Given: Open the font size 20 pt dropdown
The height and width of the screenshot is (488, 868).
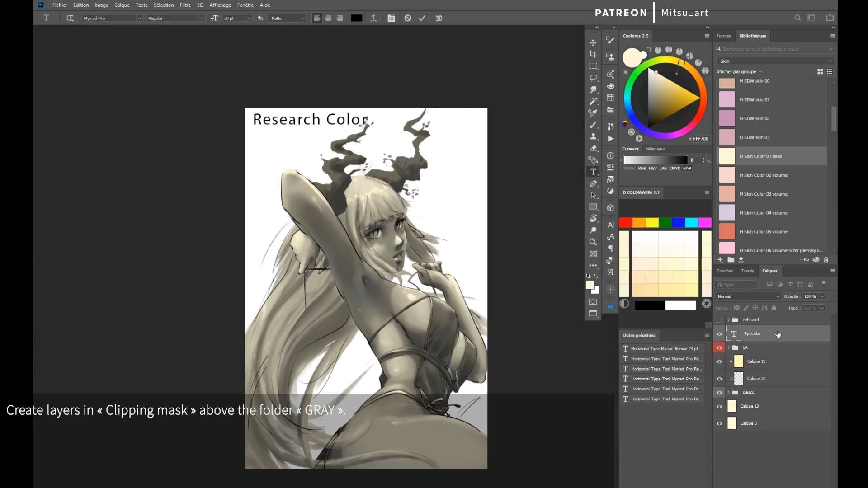Looking at the screenshot, I should [x=237, y=18].
